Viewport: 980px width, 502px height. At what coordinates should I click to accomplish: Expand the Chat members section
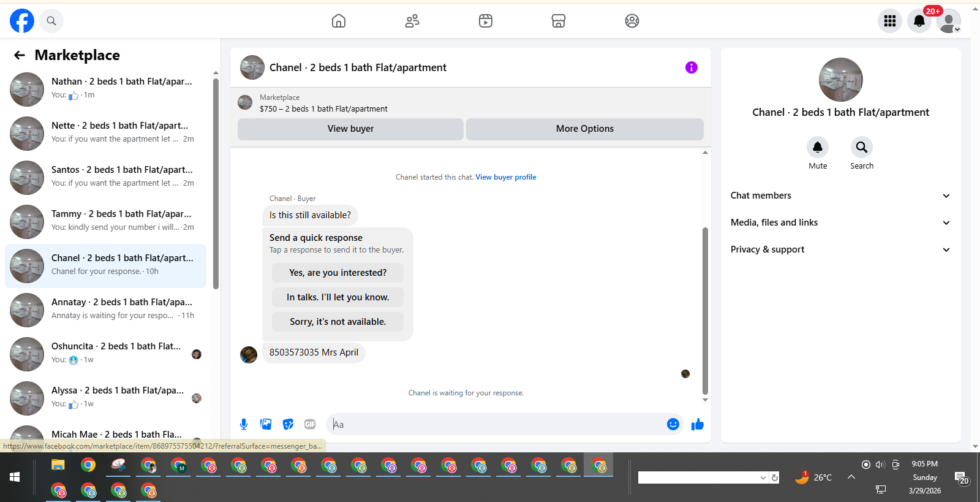(x=840, y=196)
